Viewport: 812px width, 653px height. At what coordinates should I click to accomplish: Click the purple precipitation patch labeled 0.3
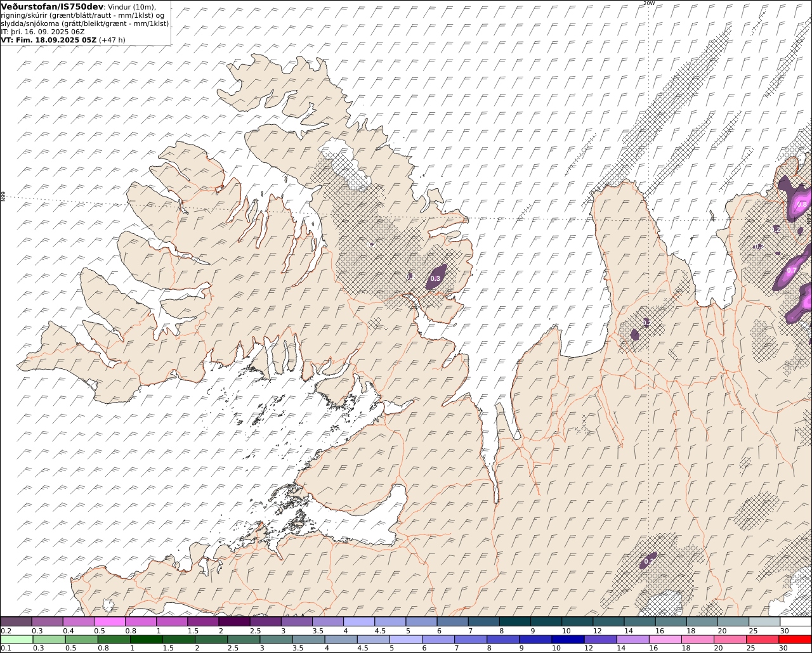click(436, 277)
